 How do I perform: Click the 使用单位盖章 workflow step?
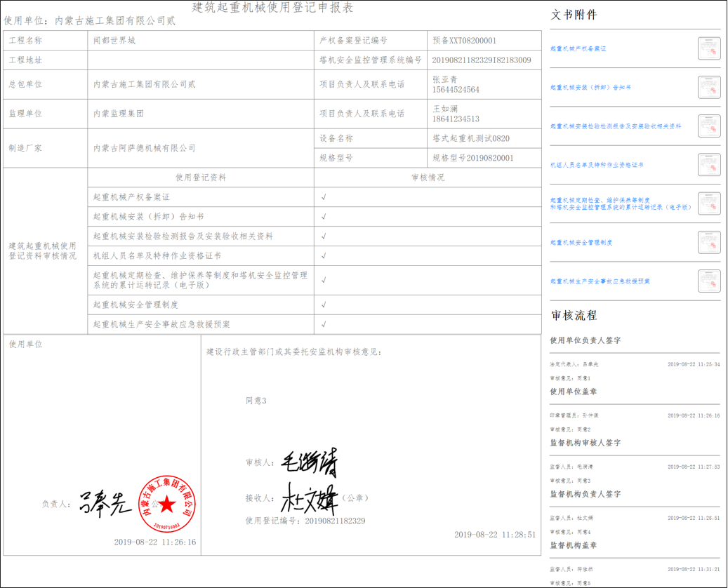574,392
